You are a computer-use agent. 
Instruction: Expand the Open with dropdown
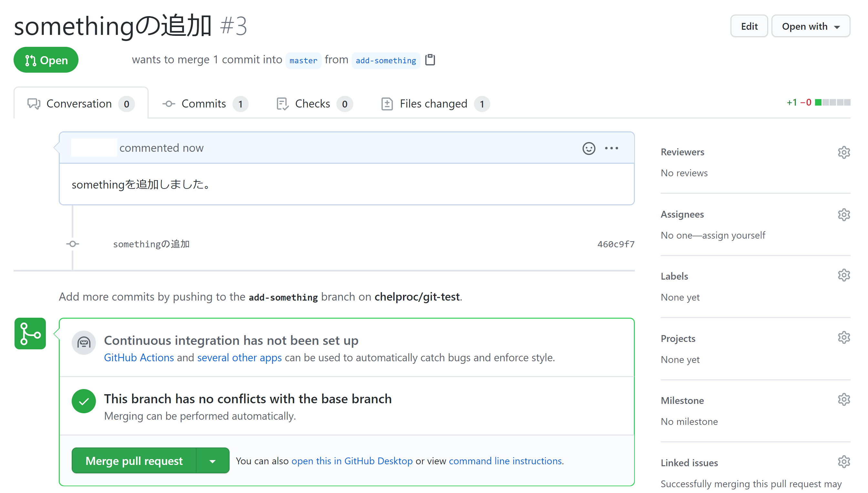811,26
